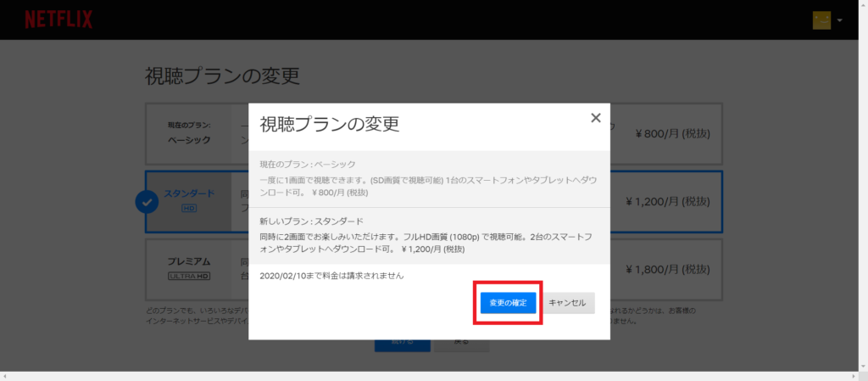
Task: Open the profile avatar menu
Action: tap(821, 20)
